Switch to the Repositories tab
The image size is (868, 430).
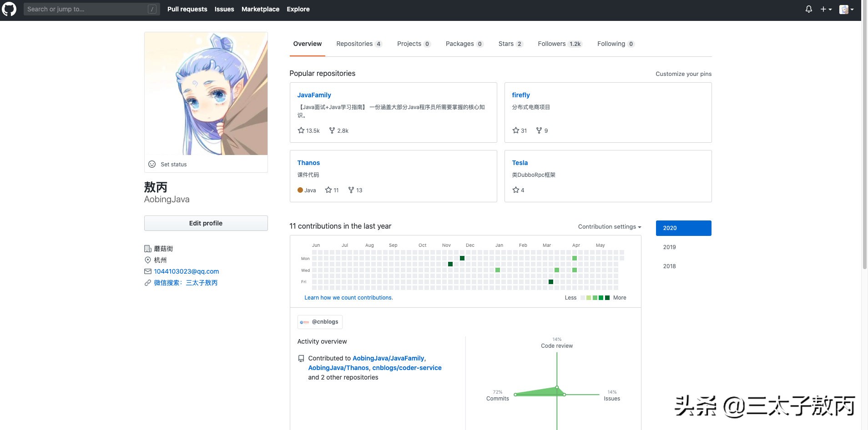(358, 44)
